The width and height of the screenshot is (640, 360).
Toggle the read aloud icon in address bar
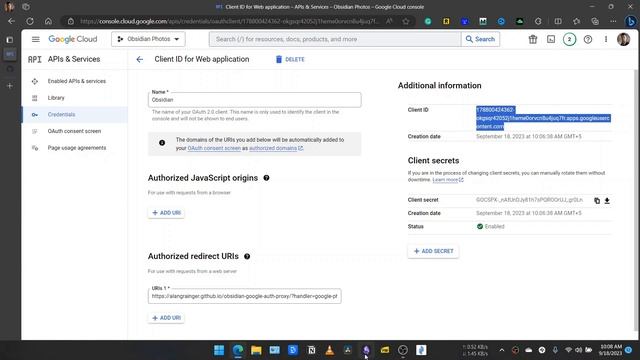click(x=389, y=21)
